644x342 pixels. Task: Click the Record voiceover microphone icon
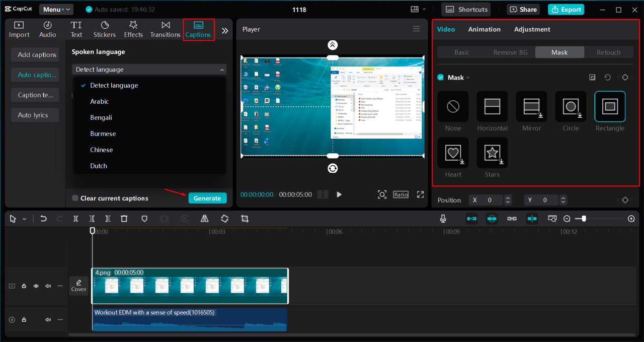point(443,219)
